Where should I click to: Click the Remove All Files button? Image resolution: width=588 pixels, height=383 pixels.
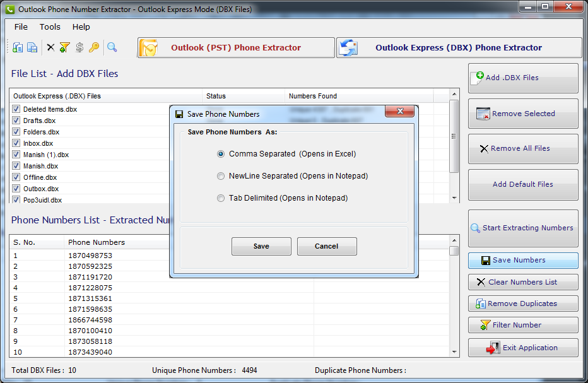pyautogui.click(x=523, y=148)
